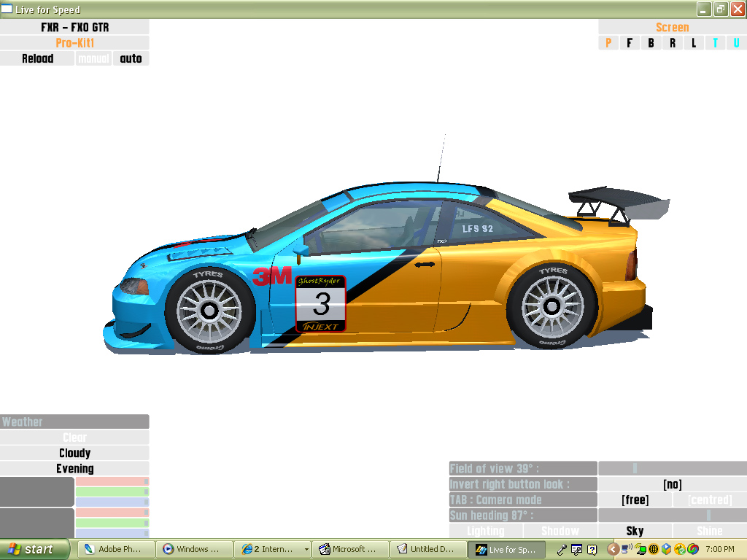Switch to Untitled Document taskbar button

[x=428, y=550]
